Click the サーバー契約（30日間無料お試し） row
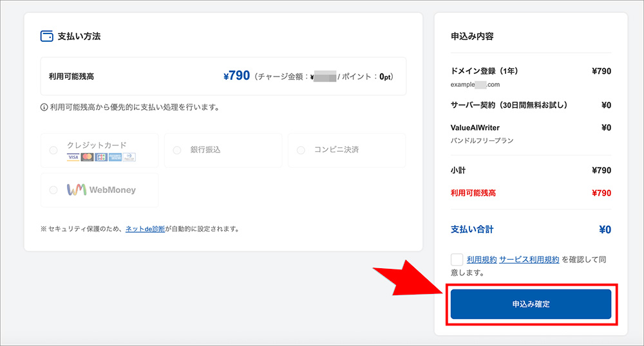Screen dimensions: 644x346 click(x=531, y=105)
